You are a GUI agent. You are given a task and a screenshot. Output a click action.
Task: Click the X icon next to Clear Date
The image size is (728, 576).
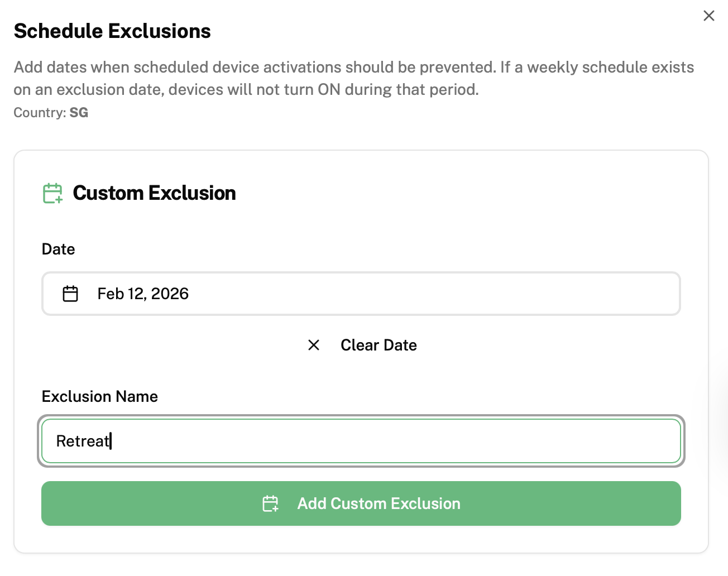click(x=314, y=345)
